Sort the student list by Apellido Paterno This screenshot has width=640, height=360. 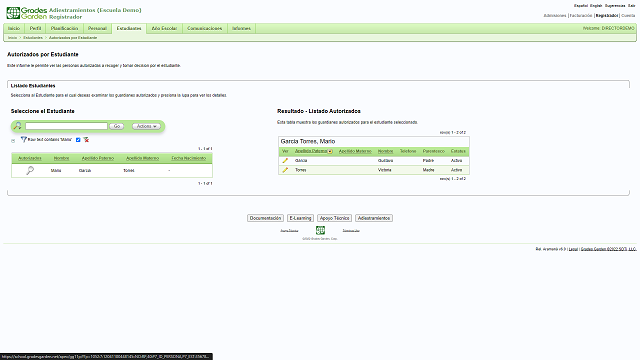tap(98, 158)
